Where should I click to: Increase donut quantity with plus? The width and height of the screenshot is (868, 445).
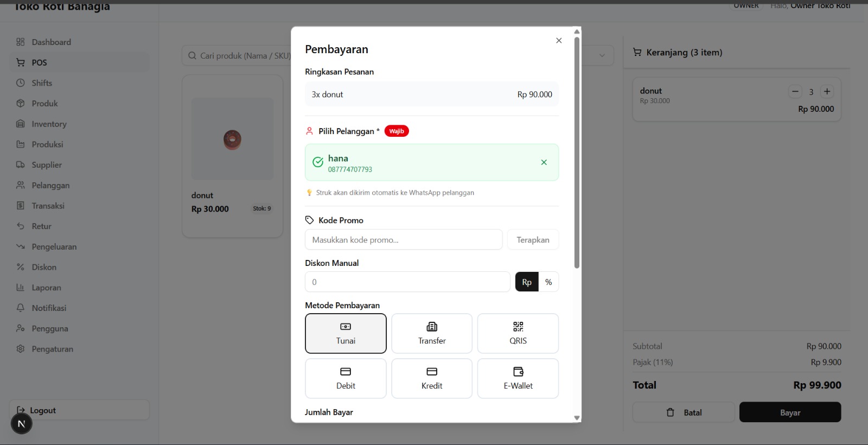(827, 92)
